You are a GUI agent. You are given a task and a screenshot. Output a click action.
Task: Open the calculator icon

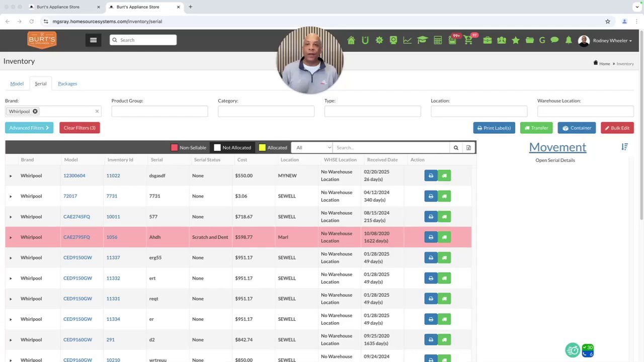438,40
